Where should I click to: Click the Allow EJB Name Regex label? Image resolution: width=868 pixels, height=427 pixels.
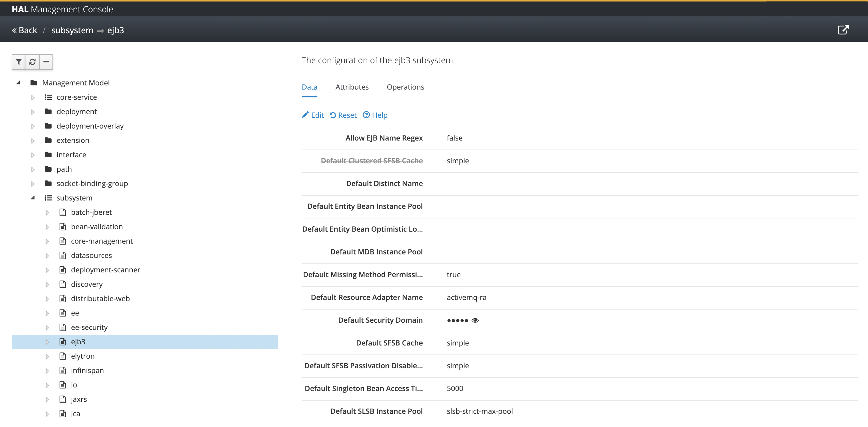pos(384,138)
